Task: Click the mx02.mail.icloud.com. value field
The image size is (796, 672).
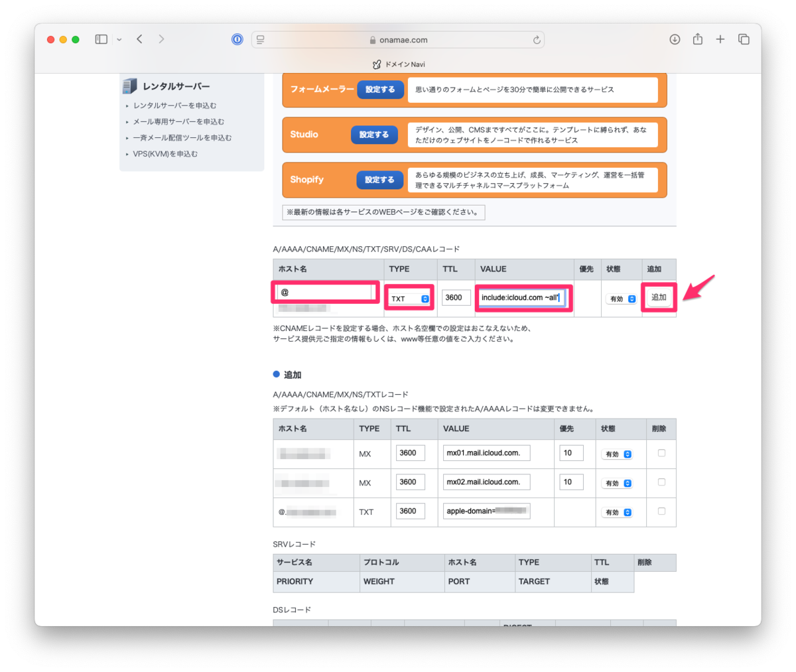Action: [x=487, y=482]
